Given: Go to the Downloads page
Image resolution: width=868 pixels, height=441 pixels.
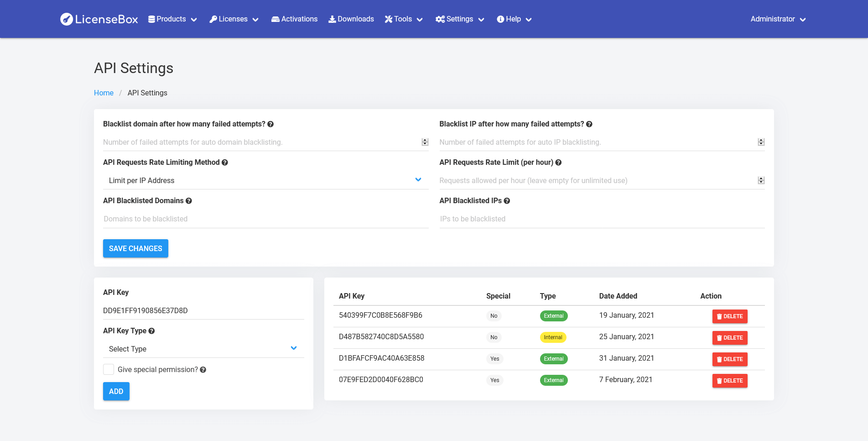Looking at the screenshot, I should [351, 19].
